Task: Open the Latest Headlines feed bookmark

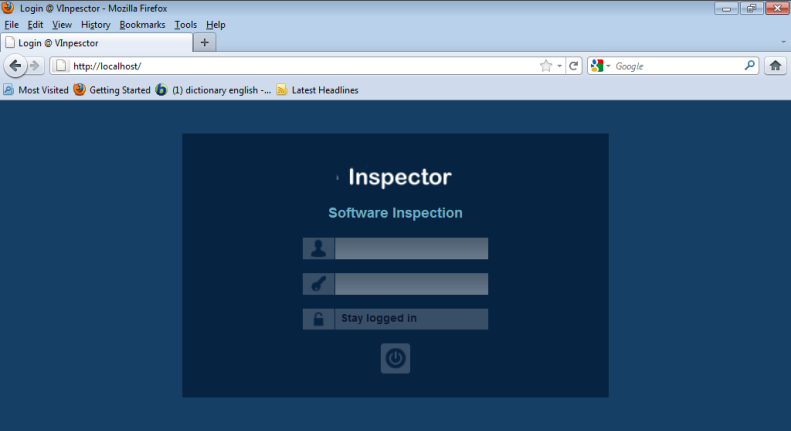Action: click(317, 90)
